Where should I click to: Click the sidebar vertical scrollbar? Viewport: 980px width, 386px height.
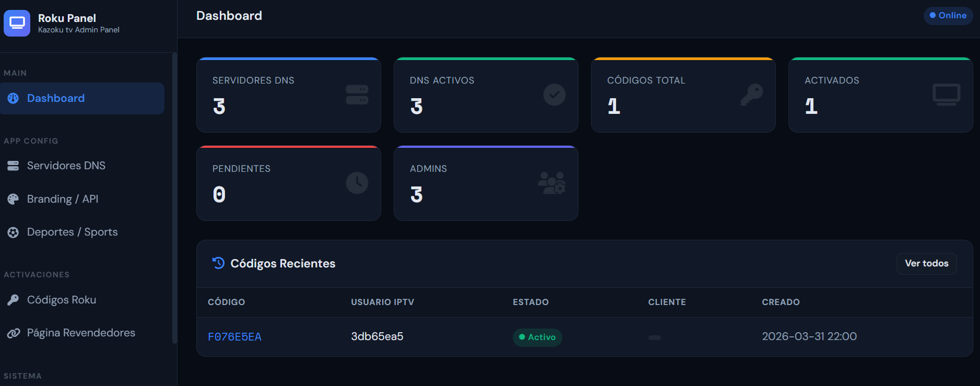174,198
